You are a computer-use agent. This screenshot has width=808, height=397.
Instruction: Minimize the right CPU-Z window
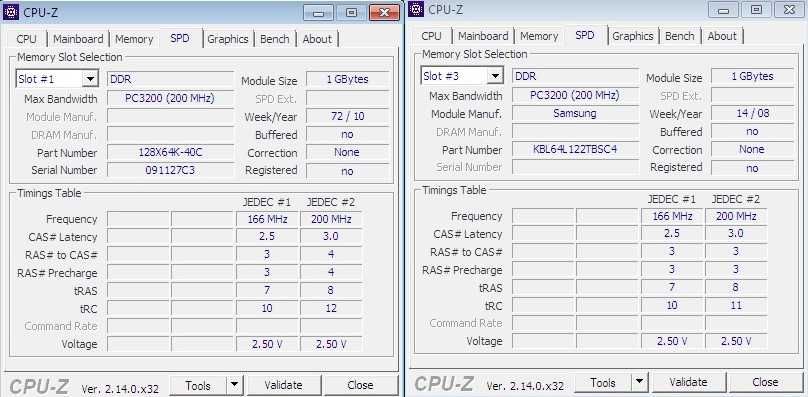[x=723, y=9]
